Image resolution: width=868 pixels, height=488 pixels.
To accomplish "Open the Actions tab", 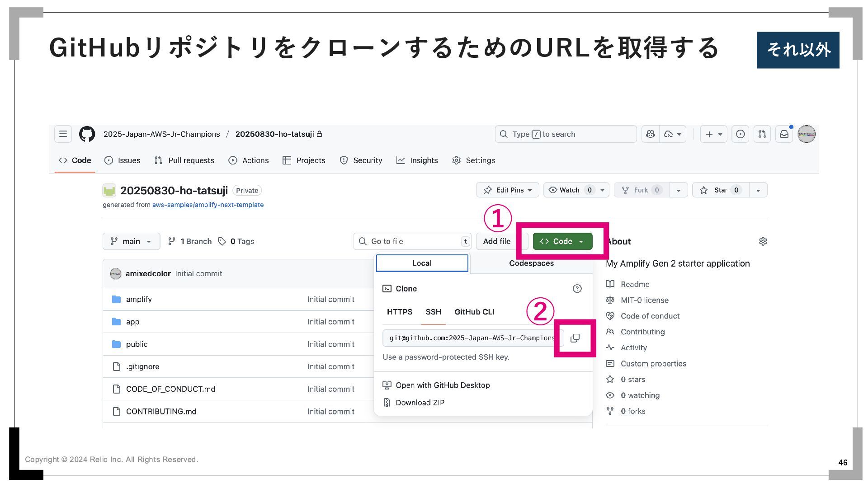I will coord(249,160).
